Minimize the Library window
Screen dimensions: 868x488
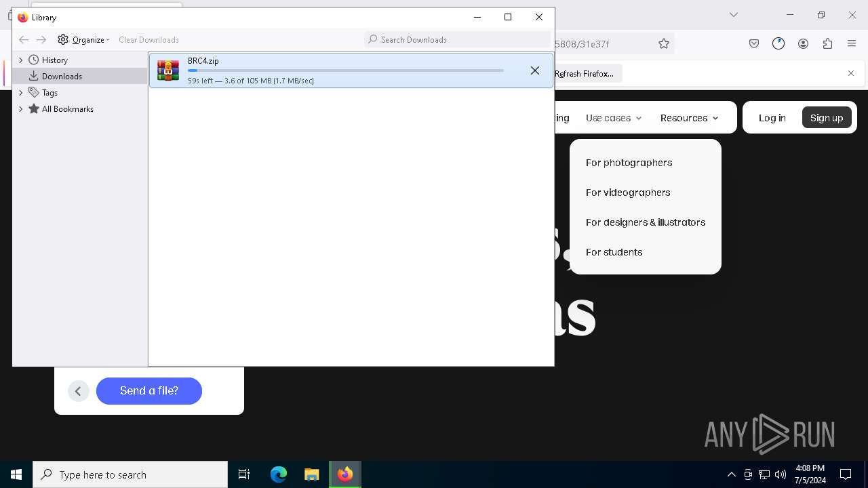477,17
